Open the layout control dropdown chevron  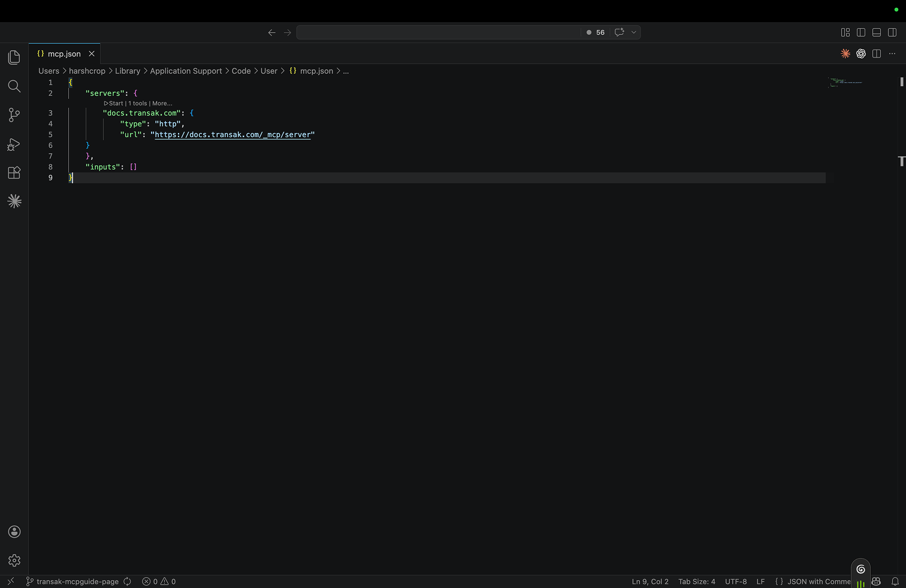pos(633,32)
